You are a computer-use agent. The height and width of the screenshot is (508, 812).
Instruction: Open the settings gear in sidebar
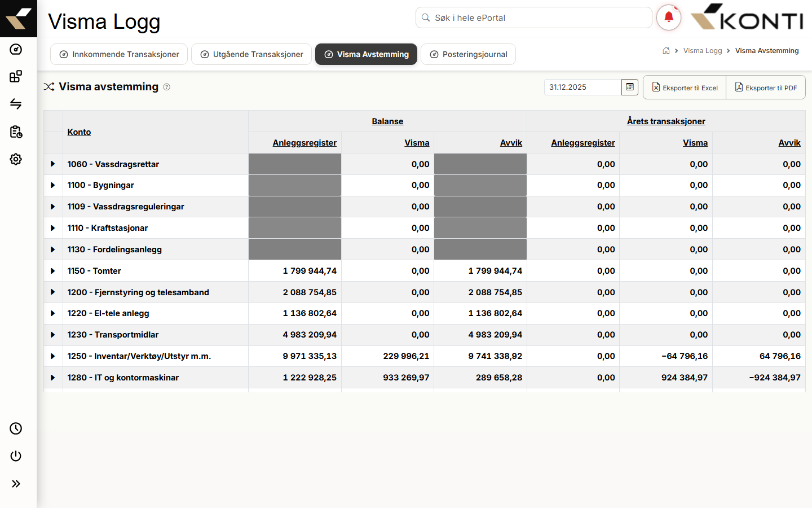(x=16, y=159)
